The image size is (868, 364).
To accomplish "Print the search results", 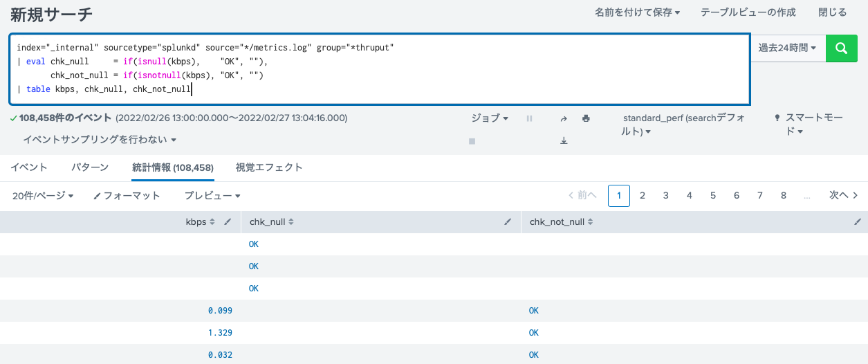I will [586, 118].
